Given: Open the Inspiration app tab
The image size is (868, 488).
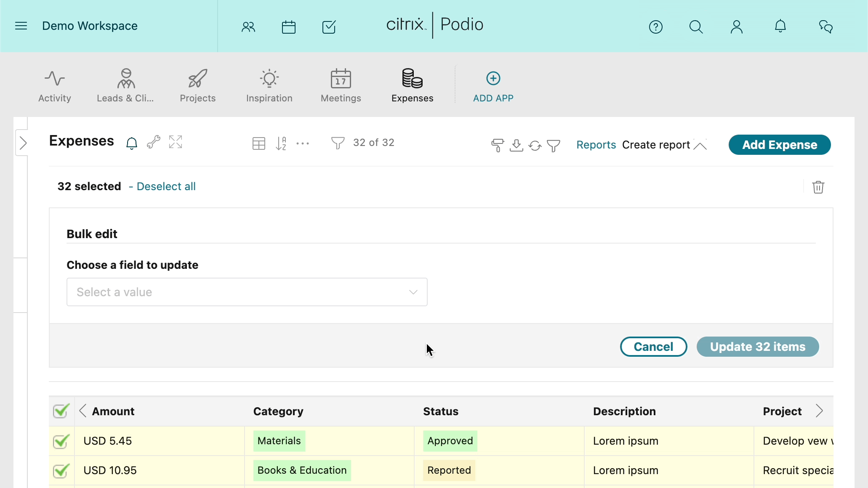Looking at the screenshot, I should coord(269,86).
